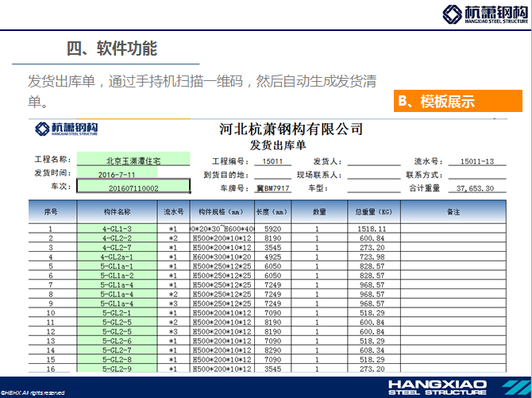The width and height of the screenshot is (532, 398).
Task: Select the cell 5-GL2-1
Action: (117, 313)
